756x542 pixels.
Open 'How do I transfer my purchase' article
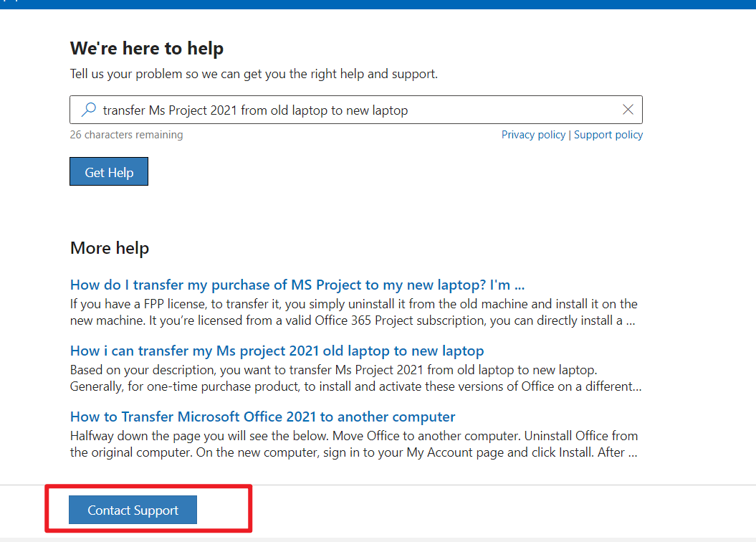(x=297, y=285)
